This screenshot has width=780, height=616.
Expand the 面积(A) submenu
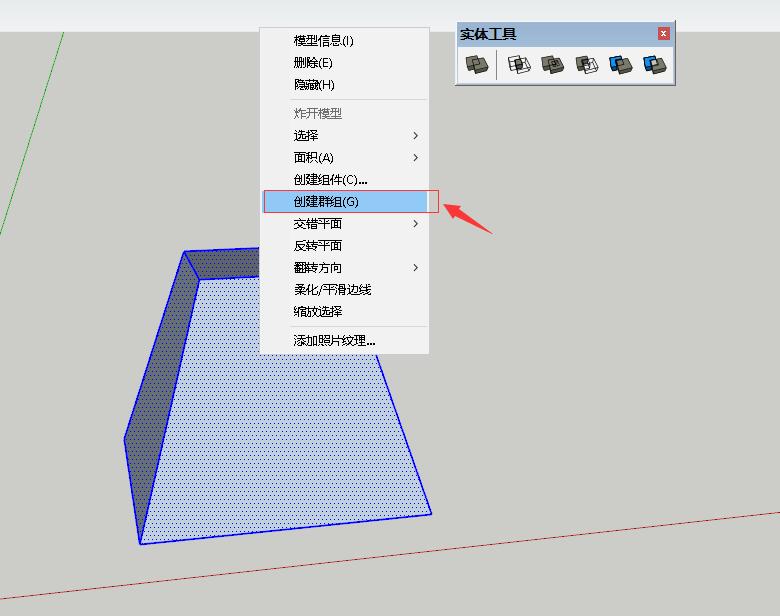pos(415,158)
